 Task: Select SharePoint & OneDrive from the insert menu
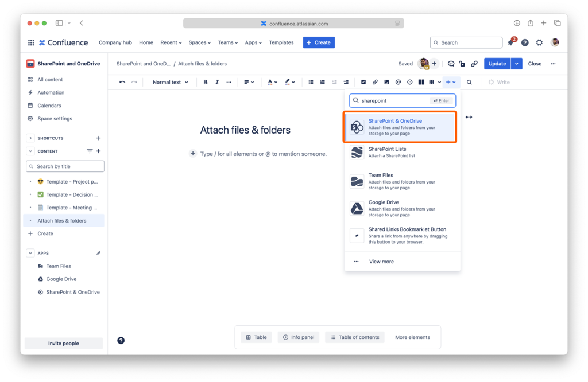click(x=401, y=127)
